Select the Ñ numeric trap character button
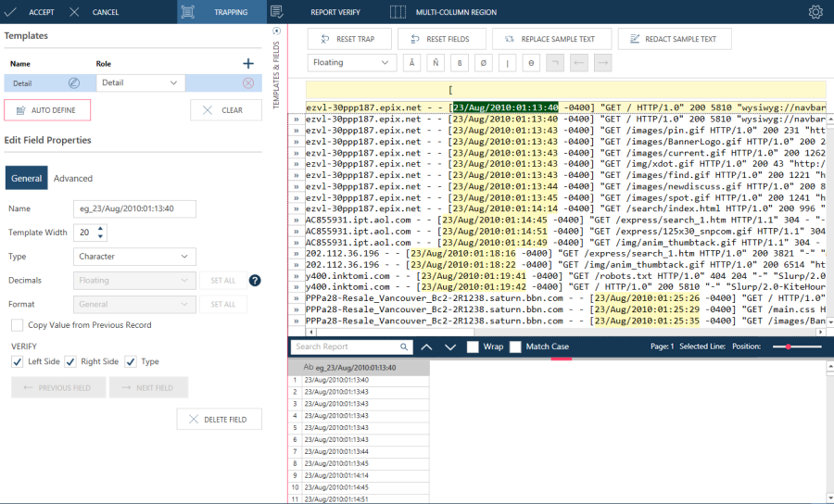Image resolution: width=834 pixels, height=504 pixels. (434, 63)
